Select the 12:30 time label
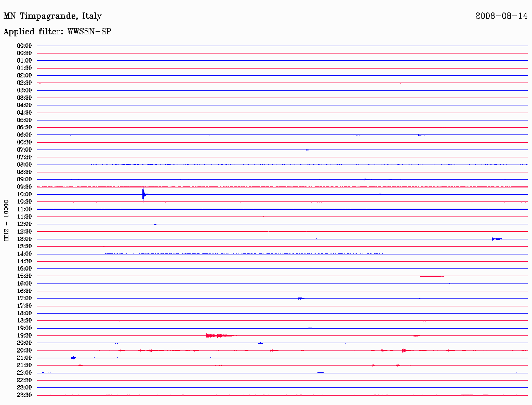532x405 pixels. click(24, 232)
